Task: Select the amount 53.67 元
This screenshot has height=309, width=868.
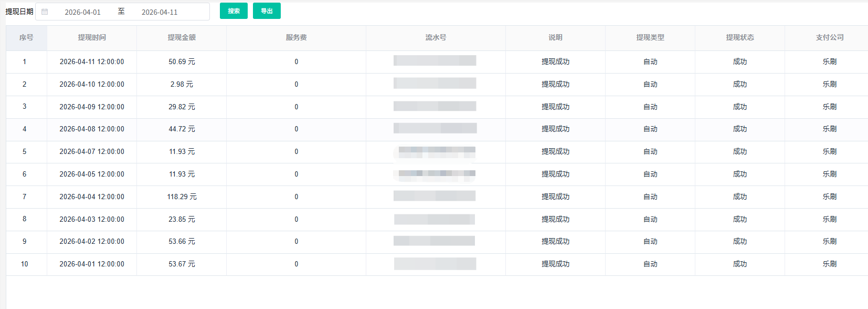Action: coord(182,264)
